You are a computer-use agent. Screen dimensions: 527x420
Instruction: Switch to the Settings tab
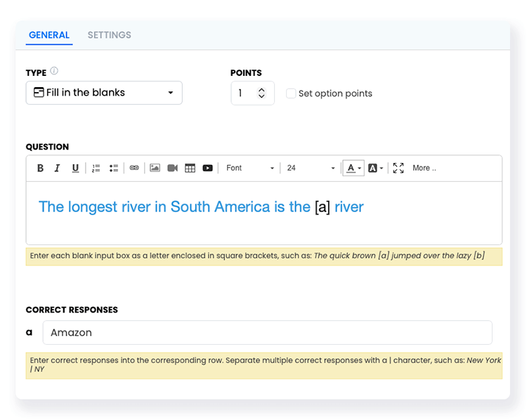(110, 35)
